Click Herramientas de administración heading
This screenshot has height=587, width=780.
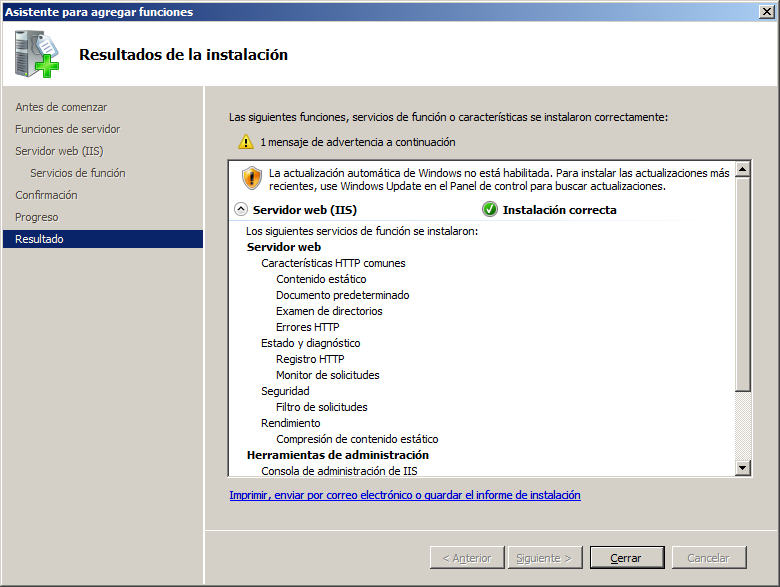[338, 455]
